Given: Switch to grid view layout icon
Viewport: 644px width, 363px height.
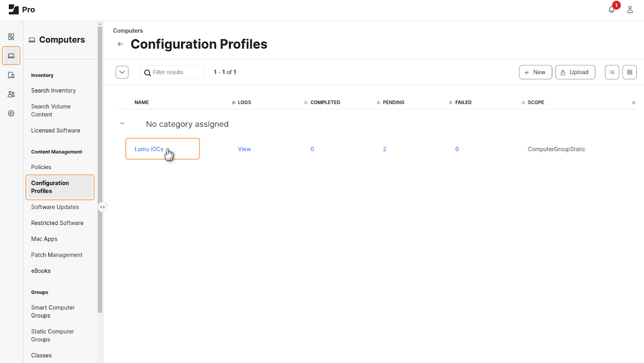Looking at the screenshot, I should click(630, 72).
